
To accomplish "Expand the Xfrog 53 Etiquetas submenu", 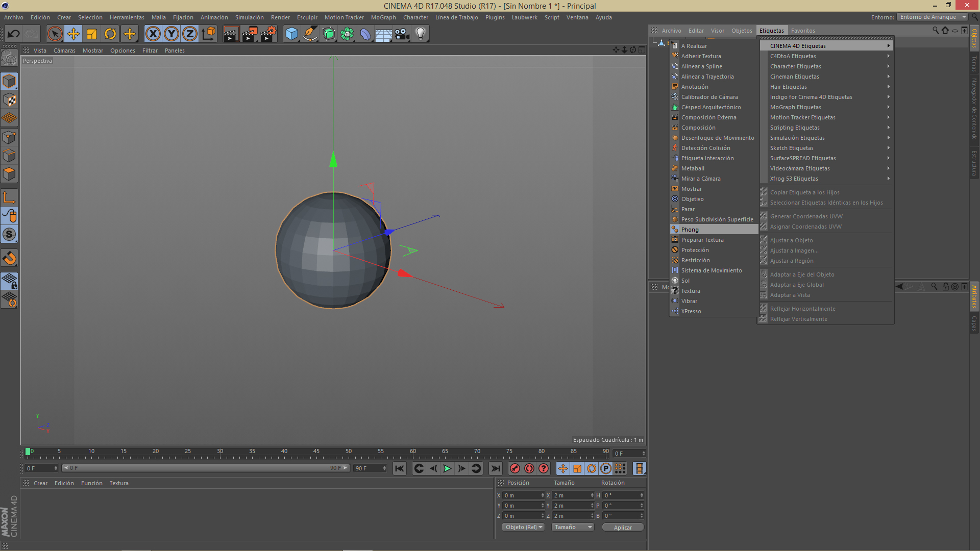I will (x=827, y=179).
